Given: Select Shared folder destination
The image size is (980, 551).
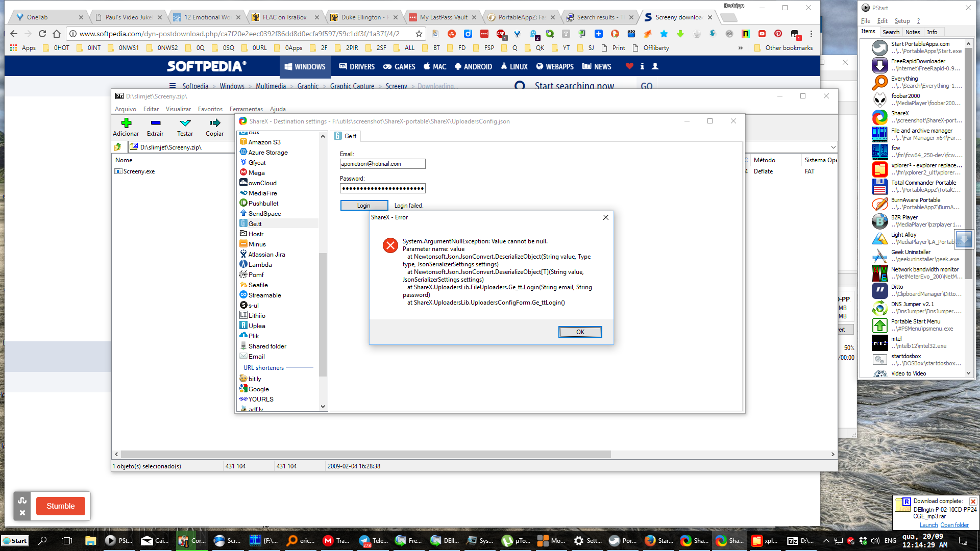Looking at the screenshot, I should tap(267, 346).
